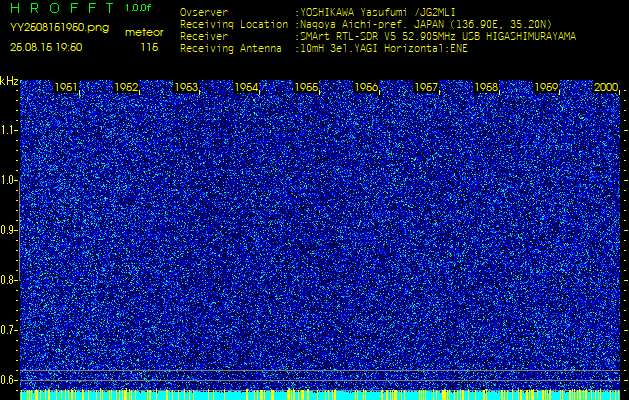629x400 pixels.
Task: Click the 'Ovserver' field label
Action: (204, 12)
